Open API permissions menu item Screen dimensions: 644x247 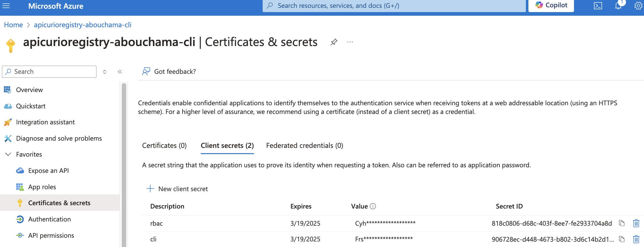click(x=51, y=235)
